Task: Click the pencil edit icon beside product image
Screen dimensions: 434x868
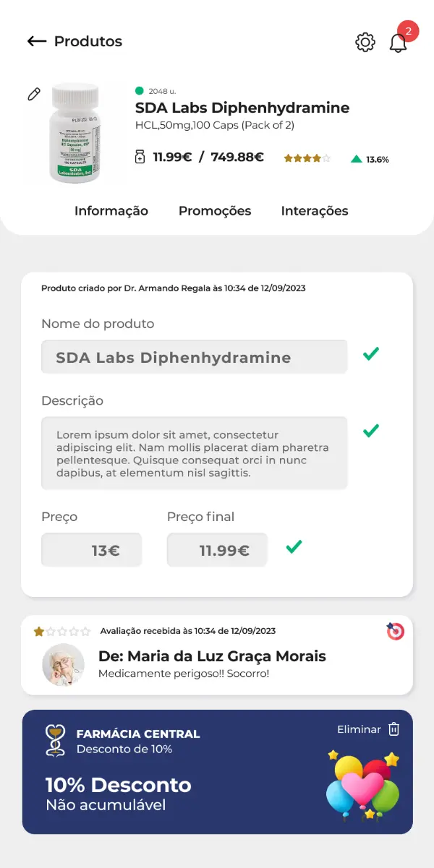Action: 34,94
